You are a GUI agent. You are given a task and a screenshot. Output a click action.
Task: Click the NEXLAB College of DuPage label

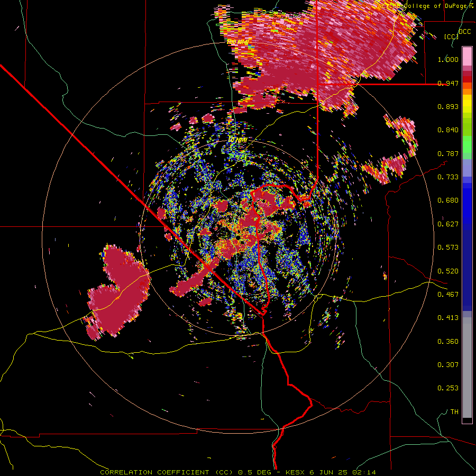click(x=426, y=6)
